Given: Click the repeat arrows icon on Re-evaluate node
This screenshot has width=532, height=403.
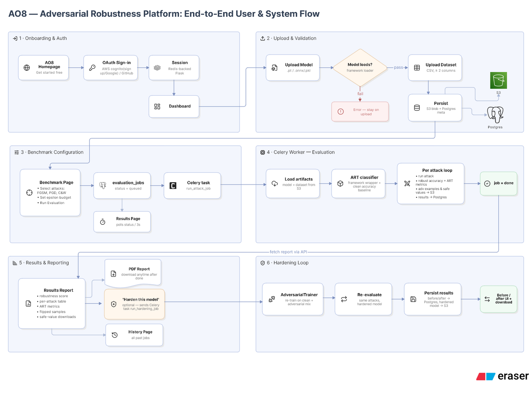Looking at the screenshot, I should [x=344, y=299].
